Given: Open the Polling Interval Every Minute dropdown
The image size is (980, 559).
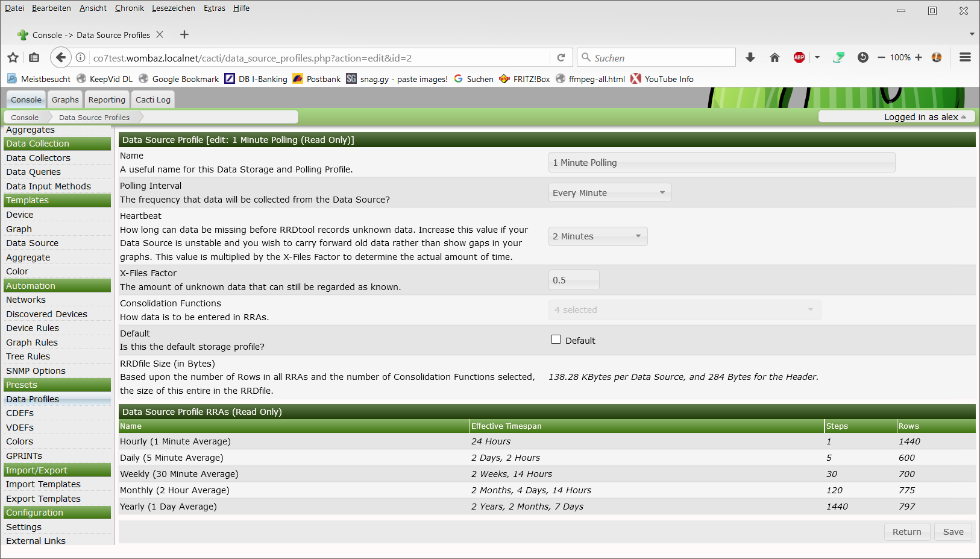Looking at the screenshot, I should coord(609,192).
